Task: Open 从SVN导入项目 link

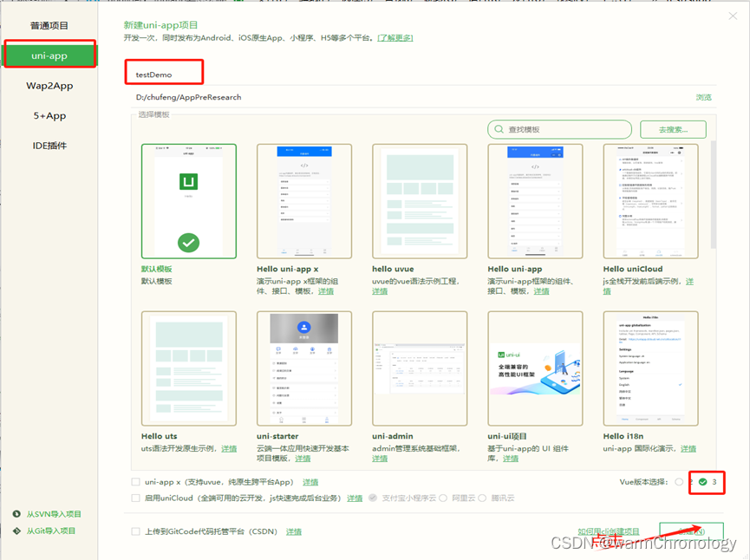Action: click(x=54, y=514)
